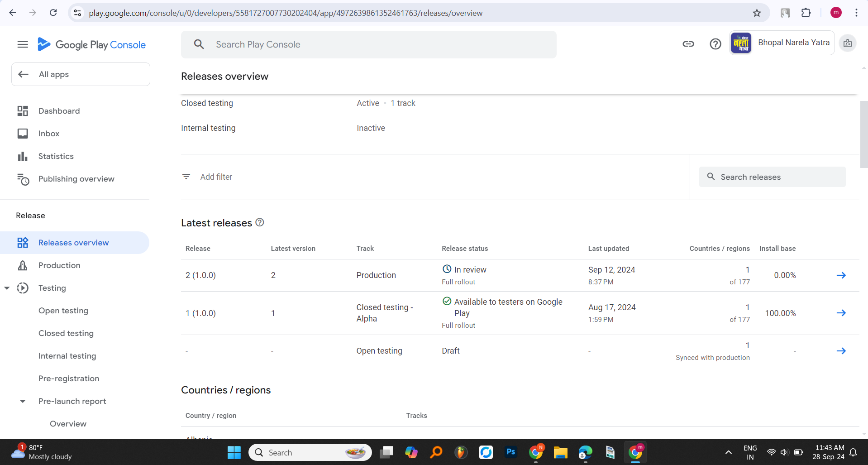The height and width of the screenshot is (465, 868).
Task: Click the Search releases field
Action: [x=772, y=177]
